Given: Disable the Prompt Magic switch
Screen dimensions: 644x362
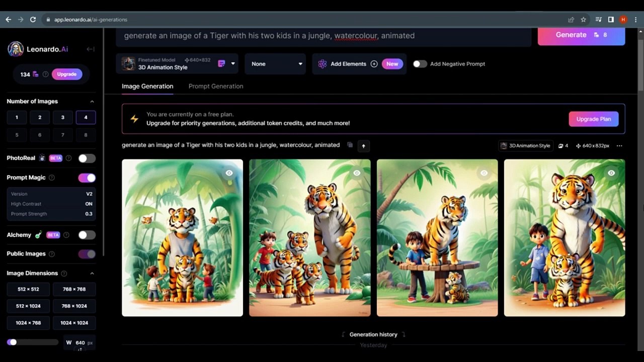Looking at the screenshot, I should [x=87, y=177].
